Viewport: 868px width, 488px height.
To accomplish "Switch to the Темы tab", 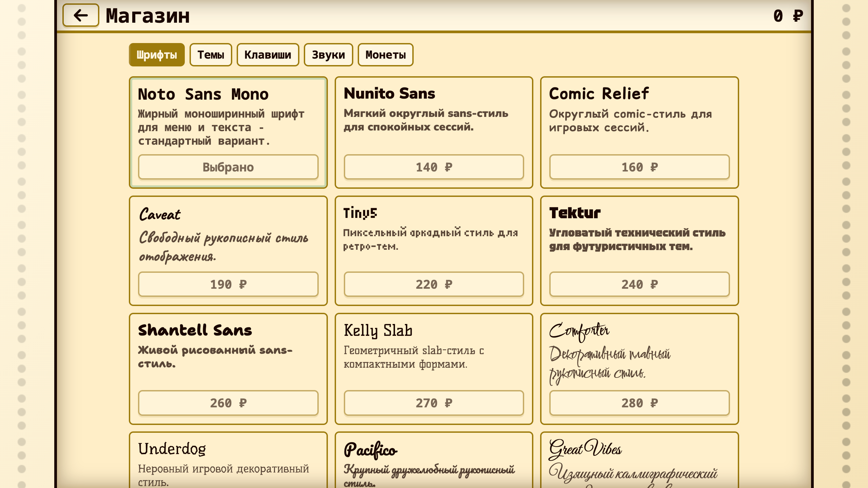I will (x=211, y=55).
